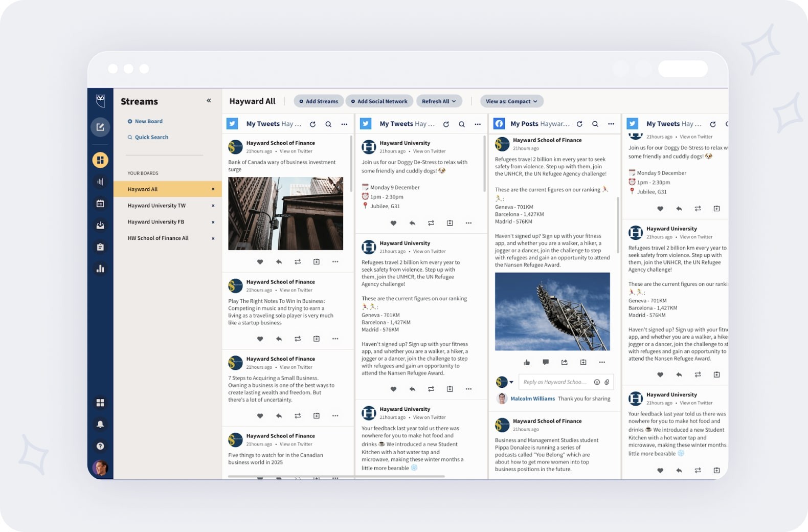
Task: Open the stadium floodlight image
Action: tap(552, 312)
